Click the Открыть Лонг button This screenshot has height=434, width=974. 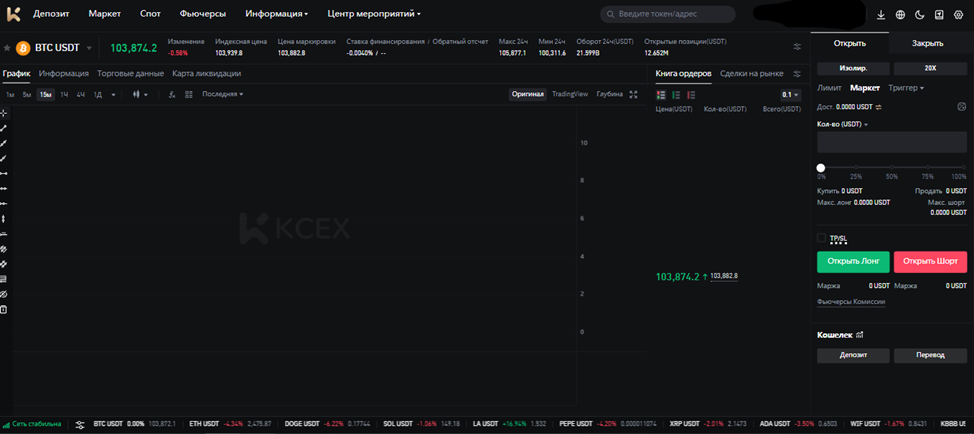click(853, 262)
